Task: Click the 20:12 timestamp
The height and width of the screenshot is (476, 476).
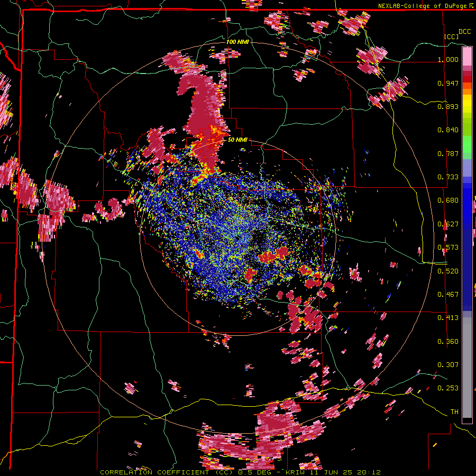Action: pos(370,472)
